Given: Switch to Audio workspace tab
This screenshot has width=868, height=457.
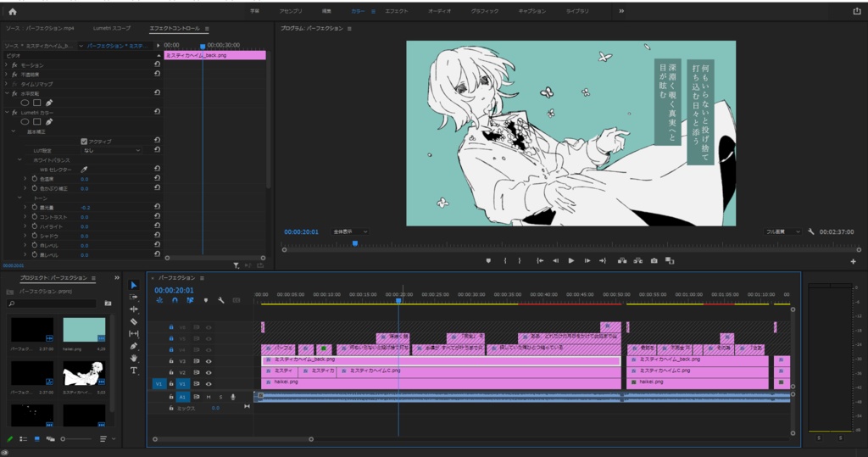Looking at the screenshot, I should click(x=440, y=11).
